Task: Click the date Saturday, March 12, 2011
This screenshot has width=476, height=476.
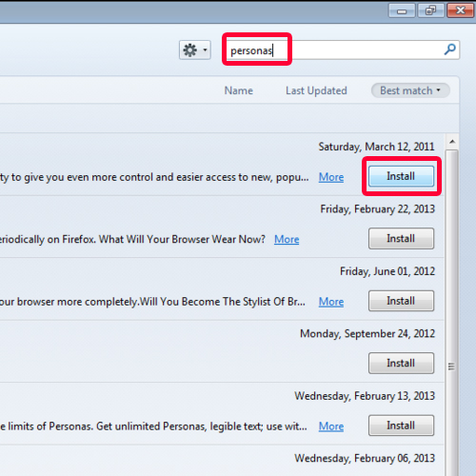Action: 376,147
